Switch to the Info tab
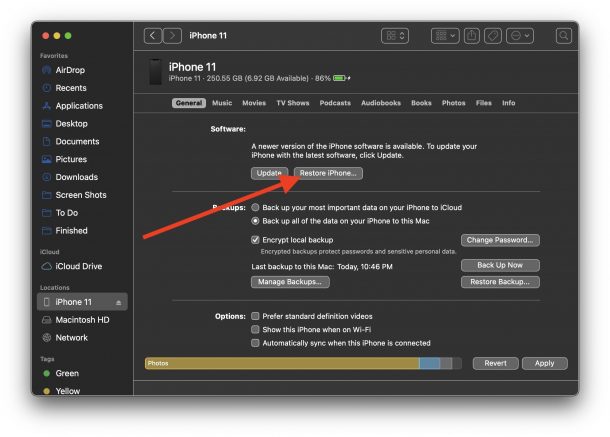Screen dimensions: 610x437 tap(508, 103)
